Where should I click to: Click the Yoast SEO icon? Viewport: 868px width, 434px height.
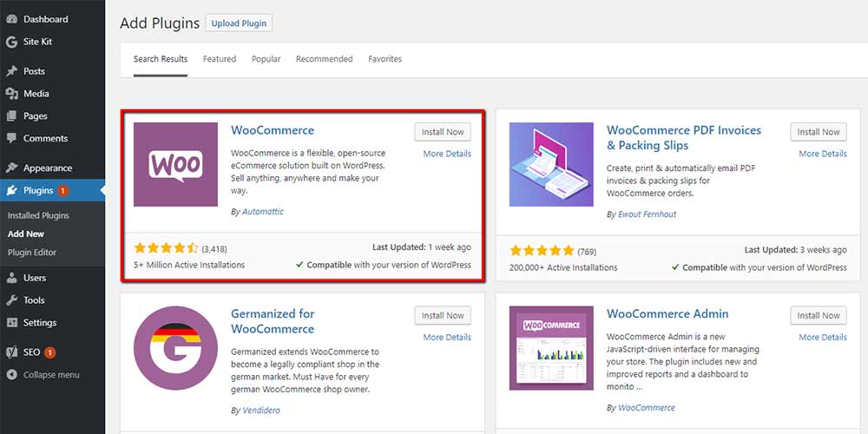coord(11,352)
